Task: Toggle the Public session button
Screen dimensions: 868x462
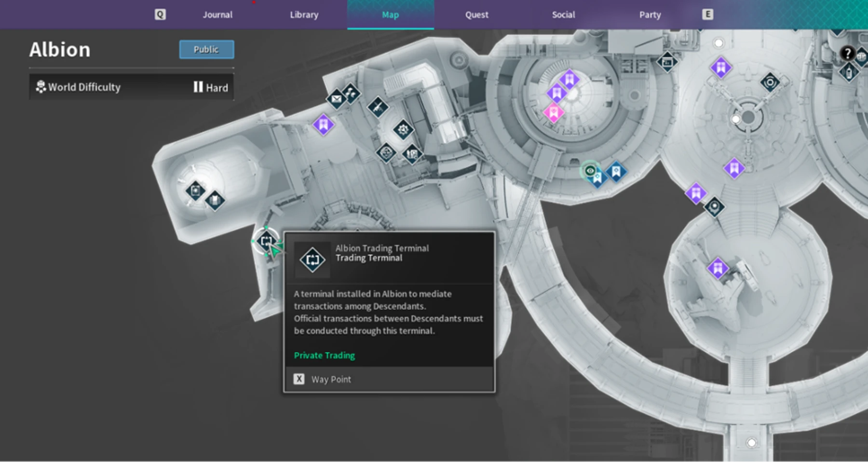Action: (206, 49)
